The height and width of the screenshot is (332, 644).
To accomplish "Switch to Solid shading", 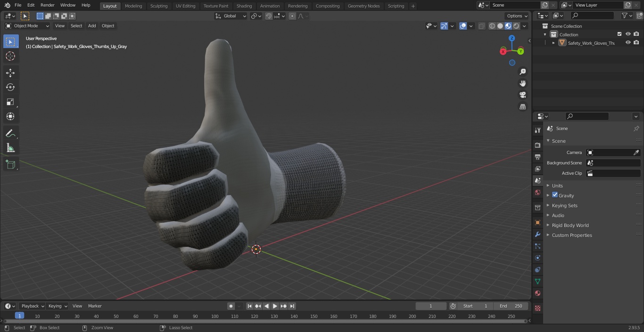I will (500, 26).
